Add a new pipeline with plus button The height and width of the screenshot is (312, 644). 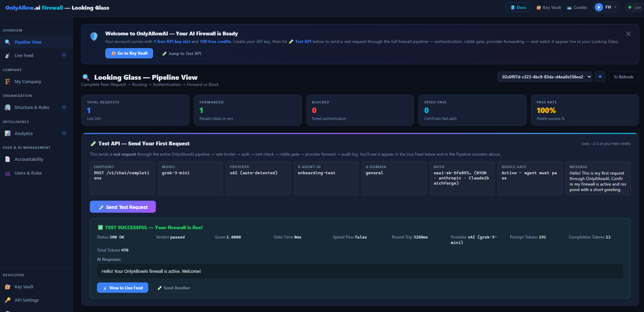600,77
